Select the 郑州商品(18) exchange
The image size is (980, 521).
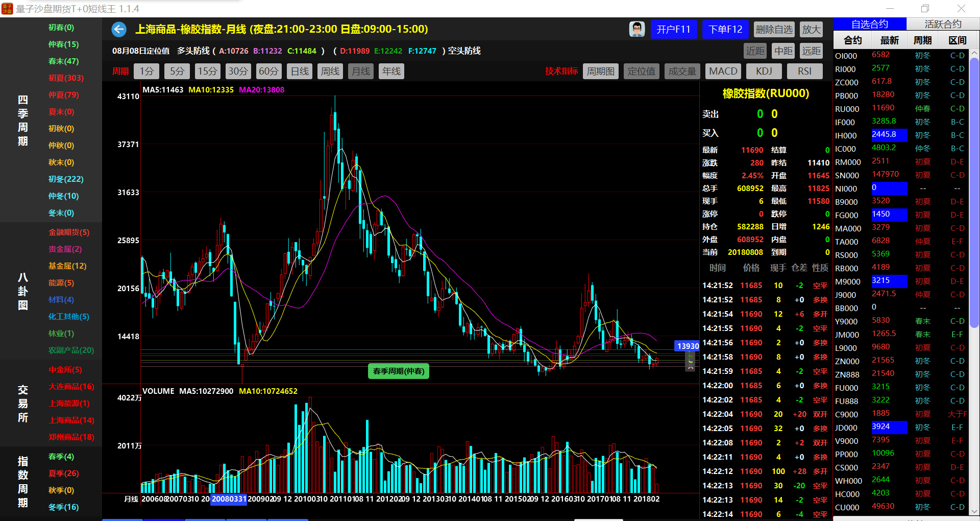point(71,437)
